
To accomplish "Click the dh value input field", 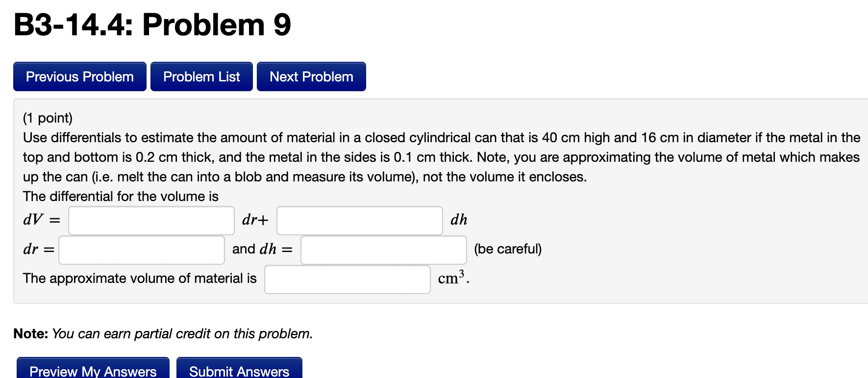I will [383, 250].
